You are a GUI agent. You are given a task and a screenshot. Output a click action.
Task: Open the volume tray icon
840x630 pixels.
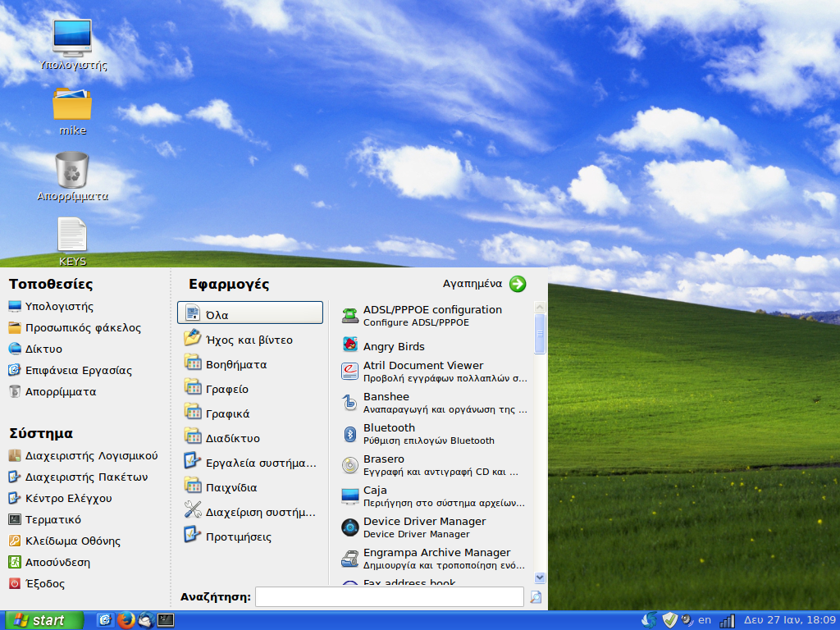pyautogui.click(x=687, y=620)
